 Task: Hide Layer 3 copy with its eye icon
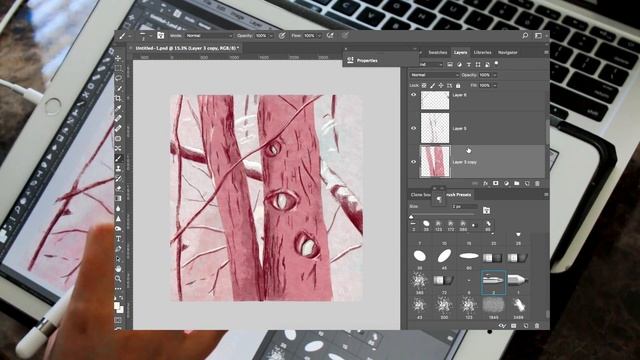pyautogui.click(x=413, y=162)
